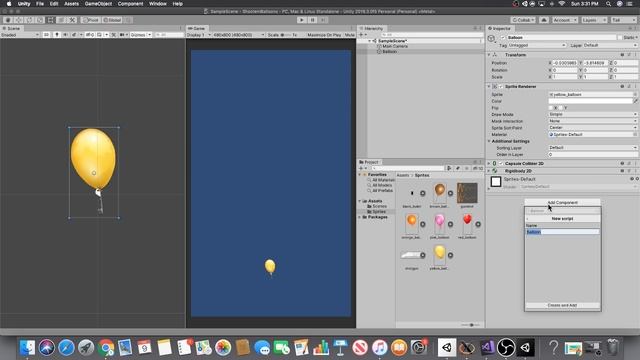
Task: Click the Color swatch in Sprite Renderer
Action: (x=590, y=101)
